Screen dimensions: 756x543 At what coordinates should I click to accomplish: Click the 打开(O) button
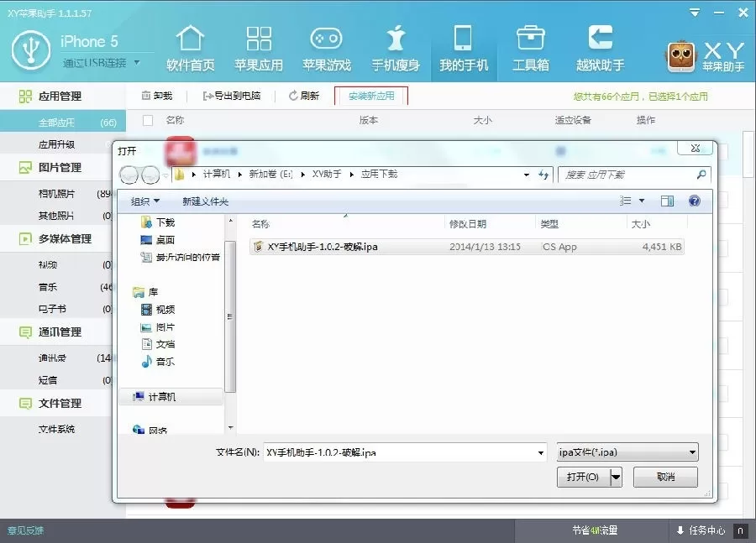point(583,477)
